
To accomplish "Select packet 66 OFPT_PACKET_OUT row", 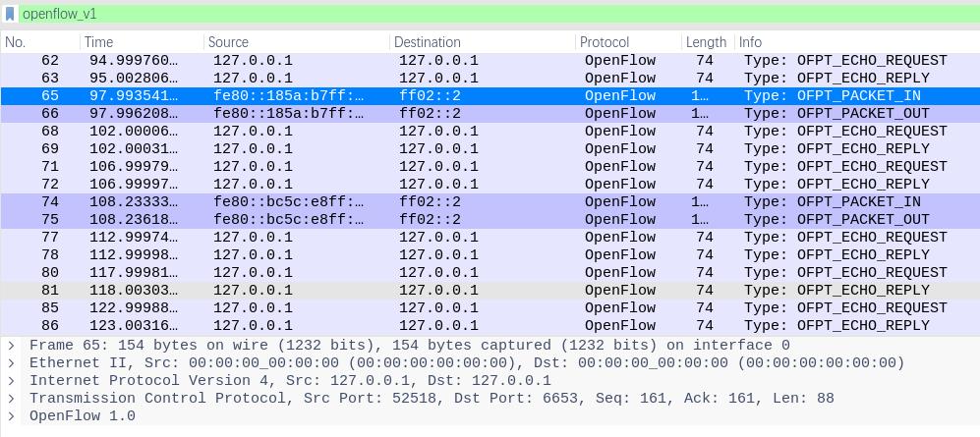I will click(490, 114).
